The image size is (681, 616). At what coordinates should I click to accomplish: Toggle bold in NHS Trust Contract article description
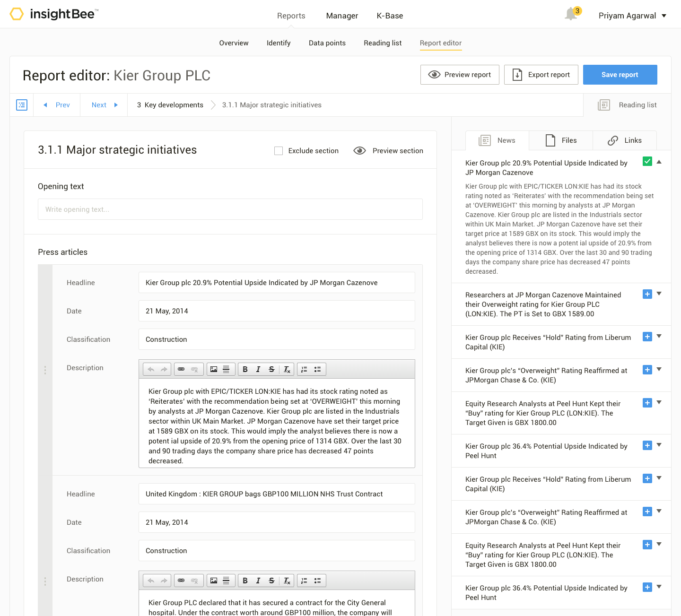245,581
